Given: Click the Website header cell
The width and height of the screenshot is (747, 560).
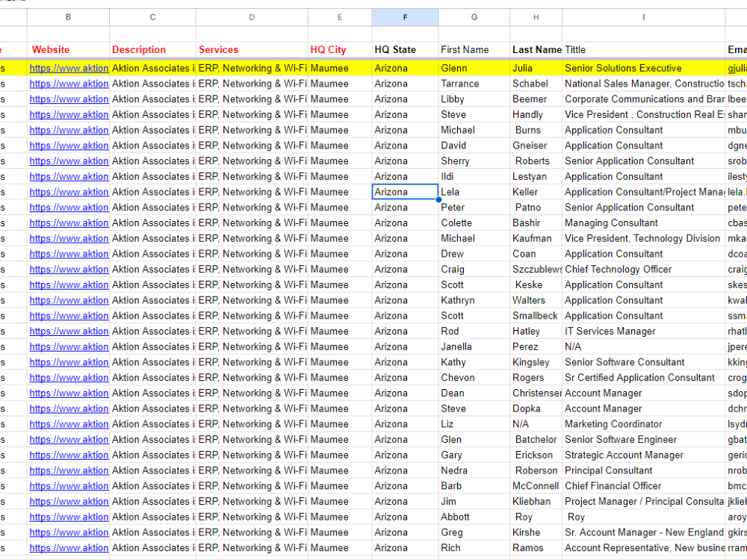Looking at the screenshot, I should pos(68,49).
